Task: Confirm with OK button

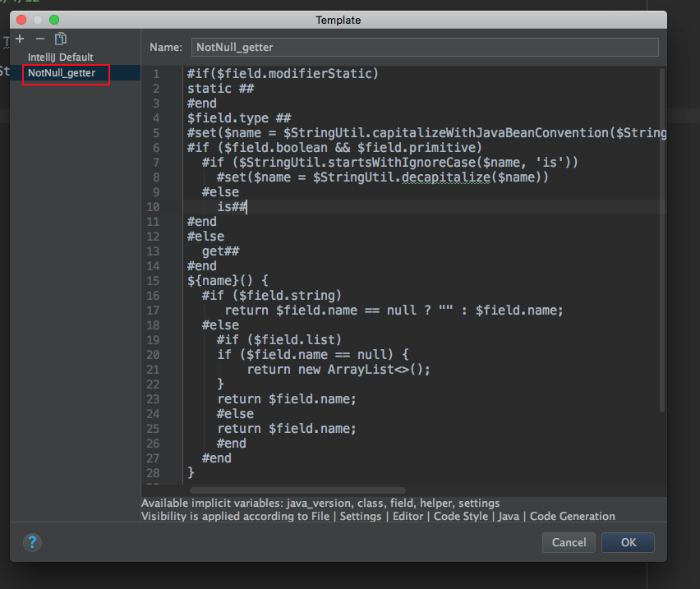Action: [x=628, y=542]
